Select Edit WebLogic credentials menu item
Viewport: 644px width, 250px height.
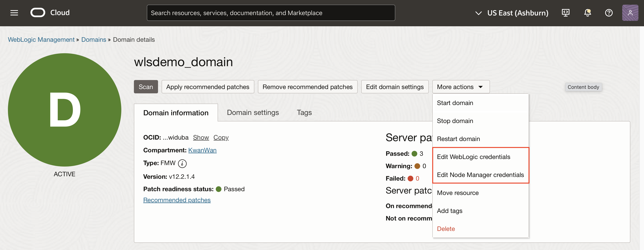click(x=473, y=157)
